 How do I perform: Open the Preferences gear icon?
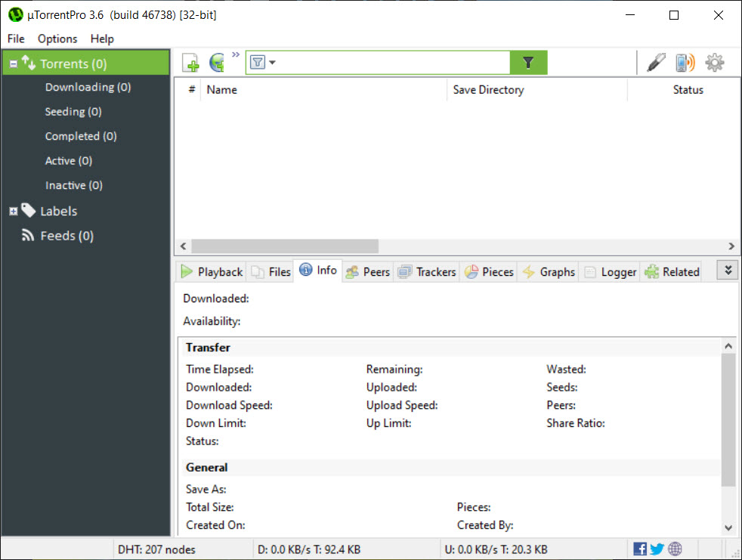click(714, 63)
